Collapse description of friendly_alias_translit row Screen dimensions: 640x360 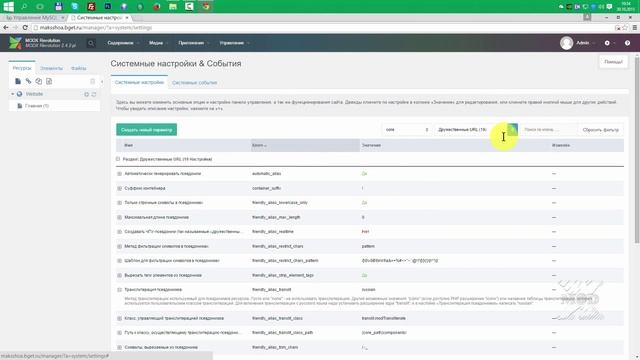pyautogui.click(x=120, y=290)
